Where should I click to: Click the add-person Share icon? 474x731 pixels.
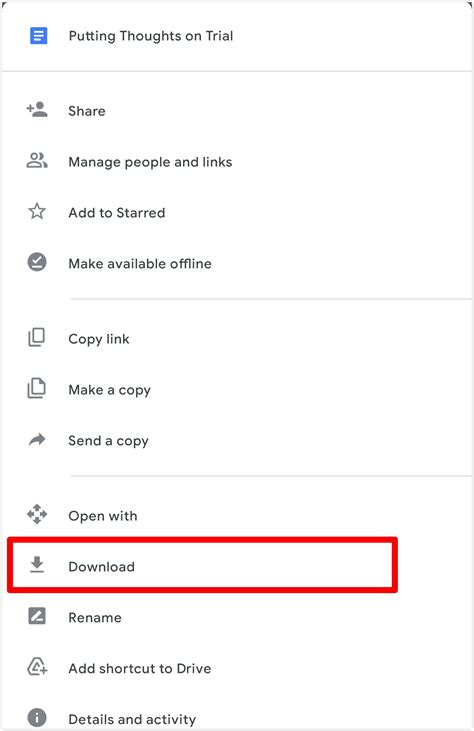click(37, 110)
